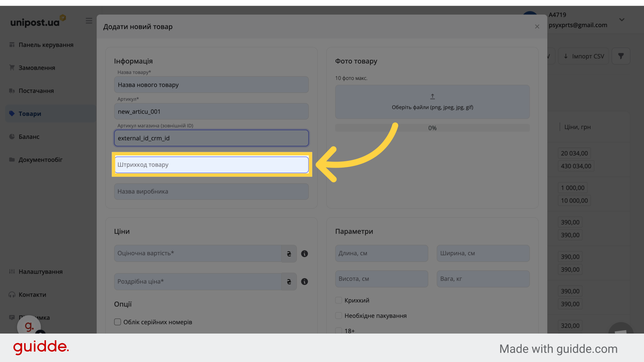This screenshot has height=362, width=644.
Task: Click the Документообіг folder icon
Action: (x=12, y=160)
